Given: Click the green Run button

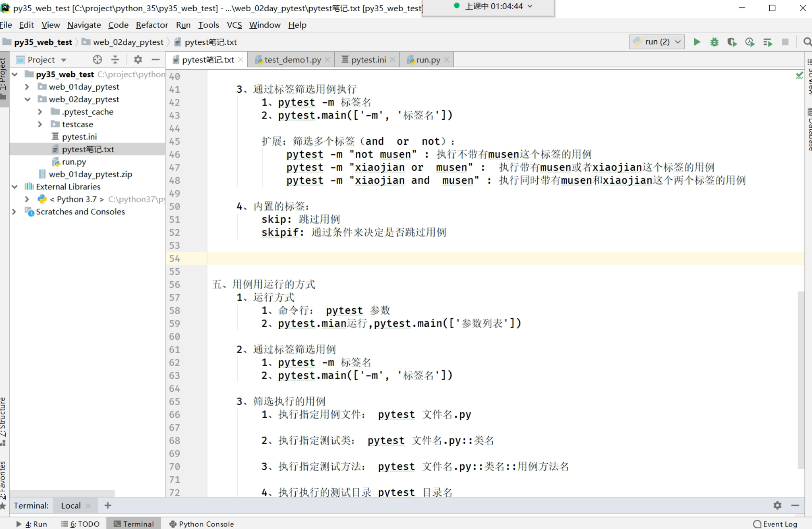Looking at the screenshot, I should 697,42.
